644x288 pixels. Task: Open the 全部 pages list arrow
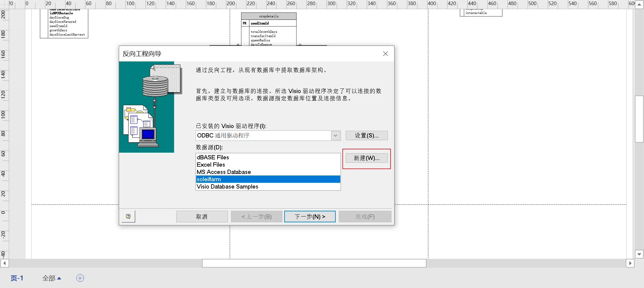[59, 278]
